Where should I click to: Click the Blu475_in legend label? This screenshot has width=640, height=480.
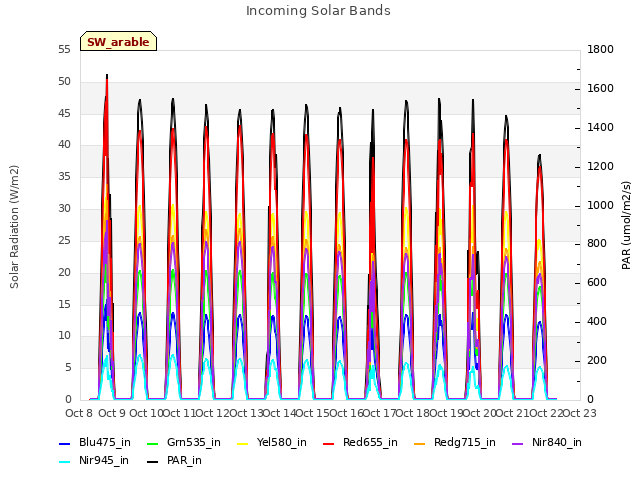point(104,442)
